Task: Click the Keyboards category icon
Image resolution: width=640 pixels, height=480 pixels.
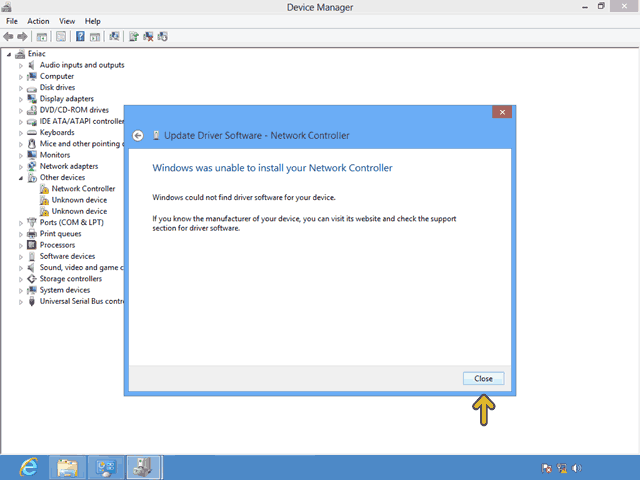Action: [32, 133]
